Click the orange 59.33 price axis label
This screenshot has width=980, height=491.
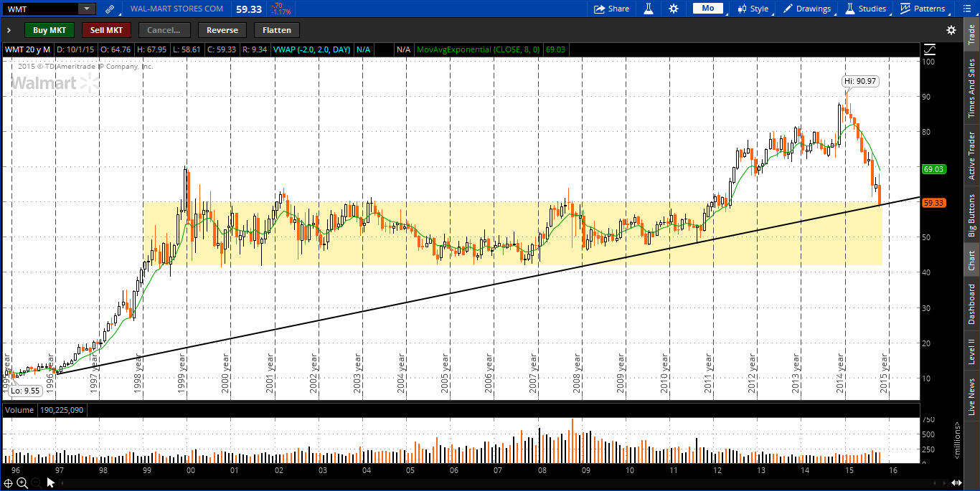(x=933, y=203)
